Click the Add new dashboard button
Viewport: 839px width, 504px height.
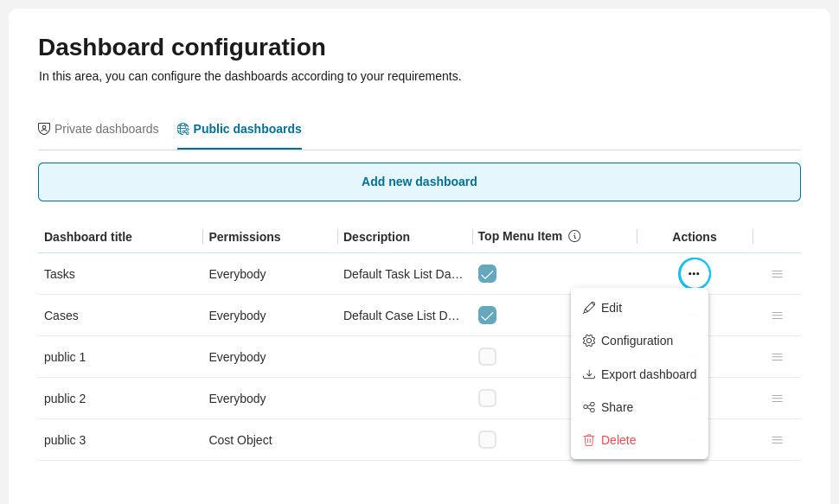pyautogui.click(x=419, y=182)
